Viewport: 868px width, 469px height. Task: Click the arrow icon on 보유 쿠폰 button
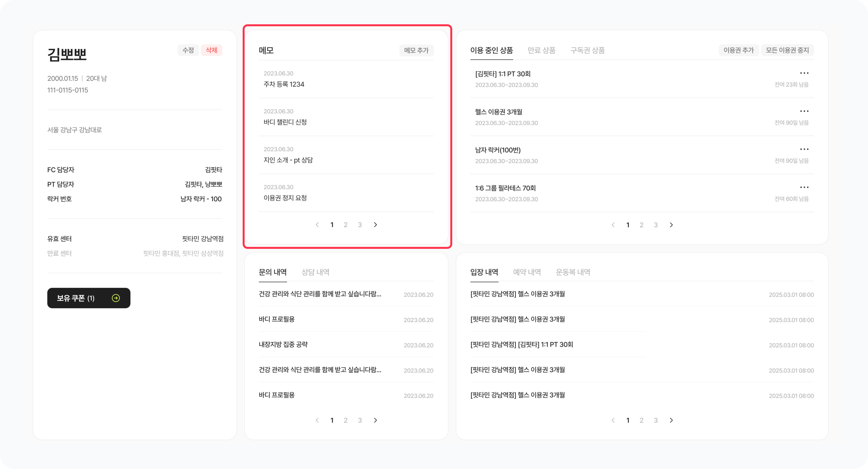tap(115, 298)
